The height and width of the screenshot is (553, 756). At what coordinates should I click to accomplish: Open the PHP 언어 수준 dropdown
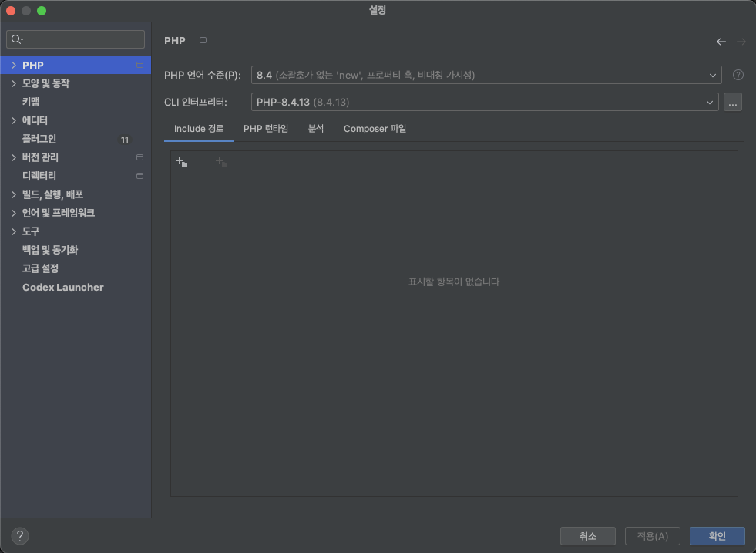713,75
